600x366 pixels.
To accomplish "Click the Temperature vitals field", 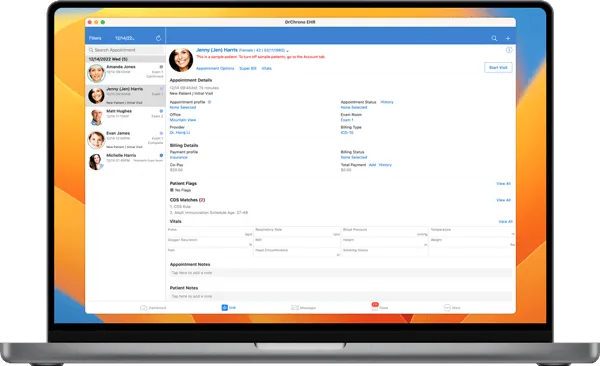I will tap(472, 232).
